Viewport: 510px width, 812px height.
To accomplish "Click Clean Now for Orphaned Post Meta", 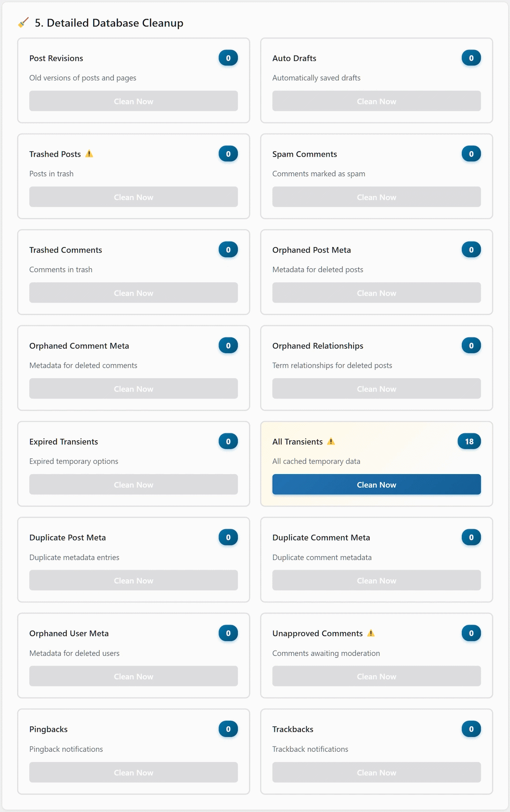I will pyautogui.click(x=376, y=293).
